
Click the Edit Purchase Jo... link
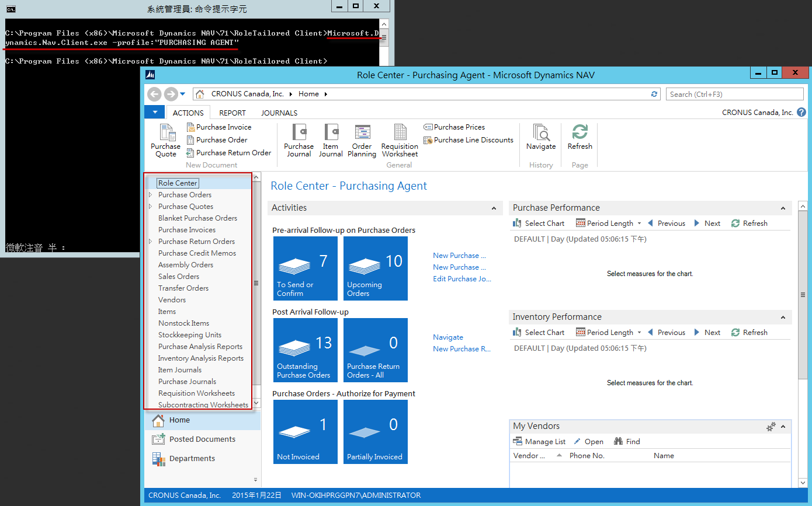pos(462,279)
